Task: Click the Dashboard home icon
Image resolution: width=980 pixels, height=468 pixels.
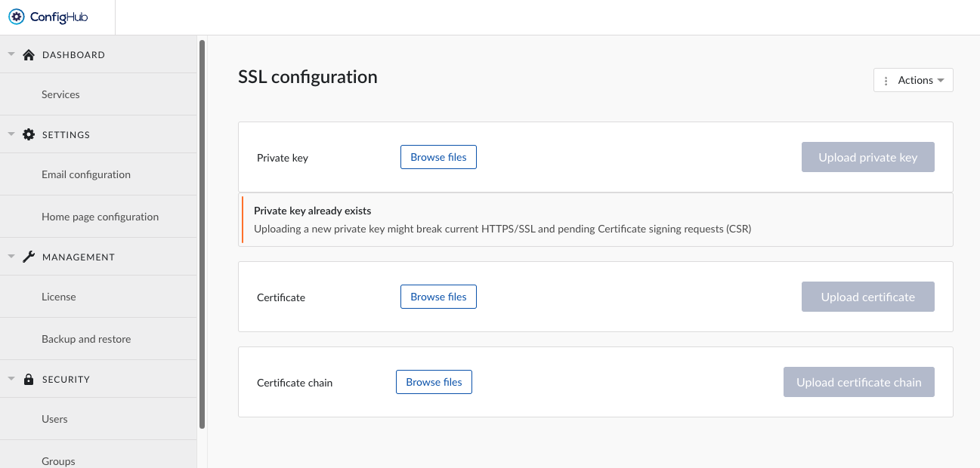Action: click(29, 55)
